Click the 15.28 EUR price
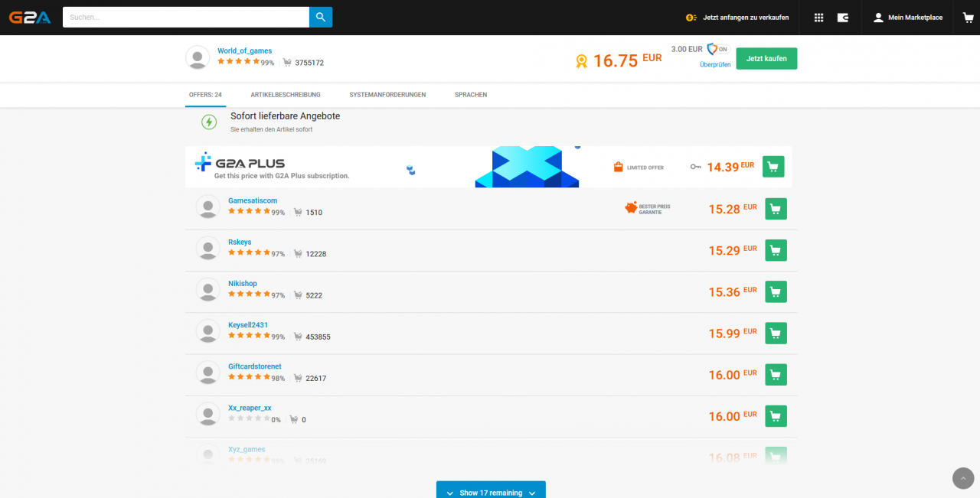The image size is (980, 498). [733, 208]
